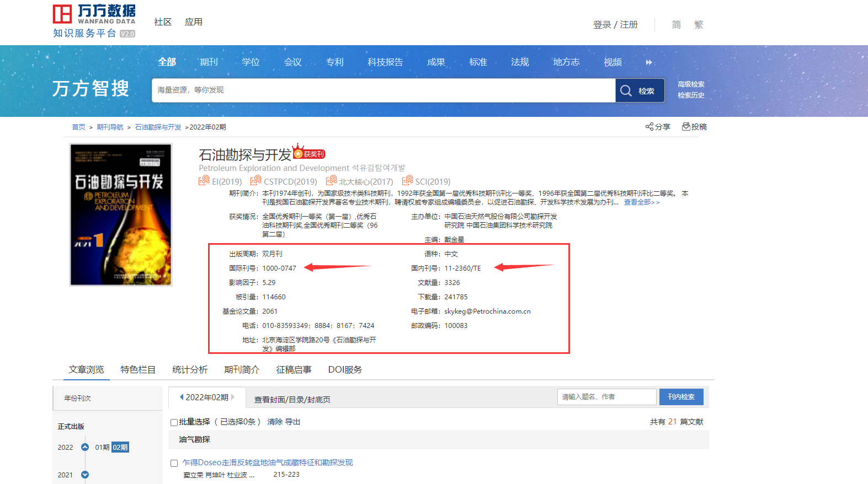
Task: Expand the 2021 year node
Action: 85,475
